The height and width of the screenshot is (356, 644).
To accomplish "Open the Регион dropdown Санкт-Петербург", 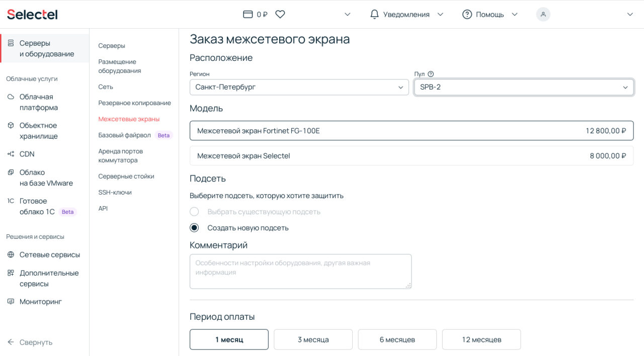I will [x=299, y=87].
